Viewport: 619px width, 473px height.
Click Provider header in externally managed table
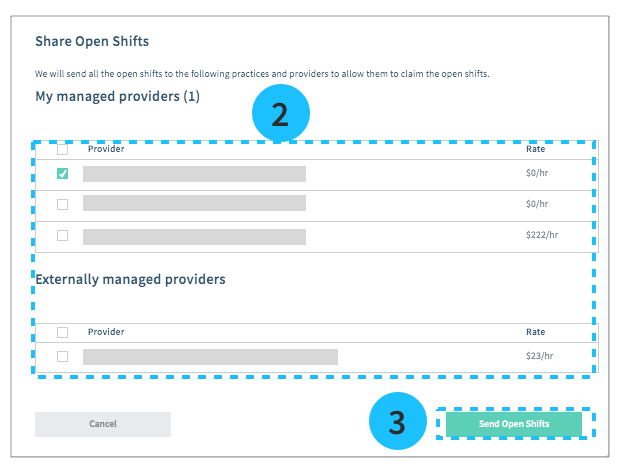(x=106, y=332)
